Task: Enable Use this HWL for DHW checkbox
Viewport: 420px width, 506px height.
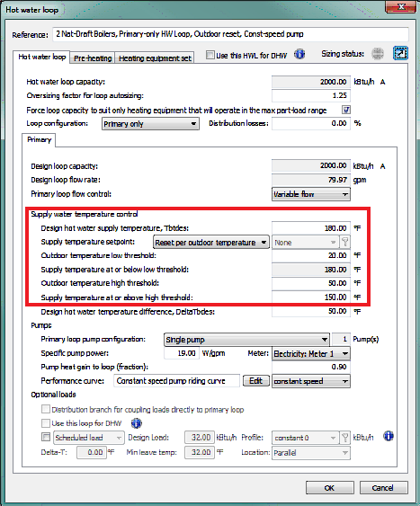Action: click(x=210, y=55)
